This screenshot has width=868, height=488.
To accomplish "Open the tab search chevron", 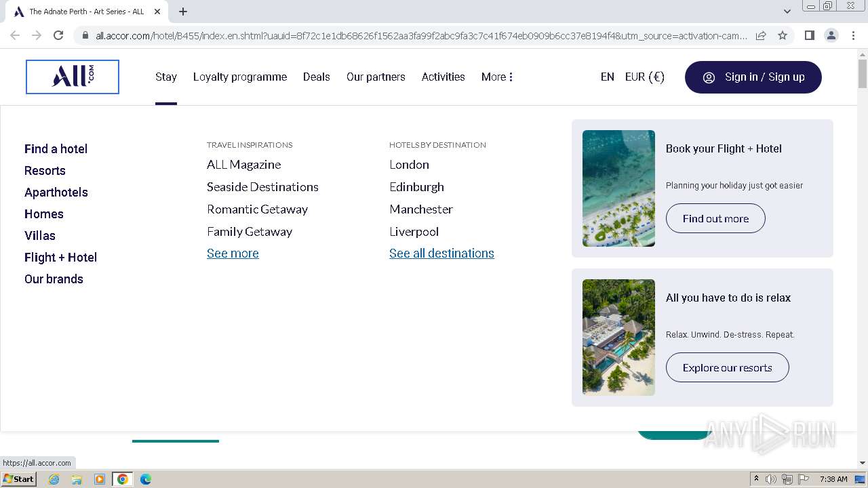I will click(787, 12).
